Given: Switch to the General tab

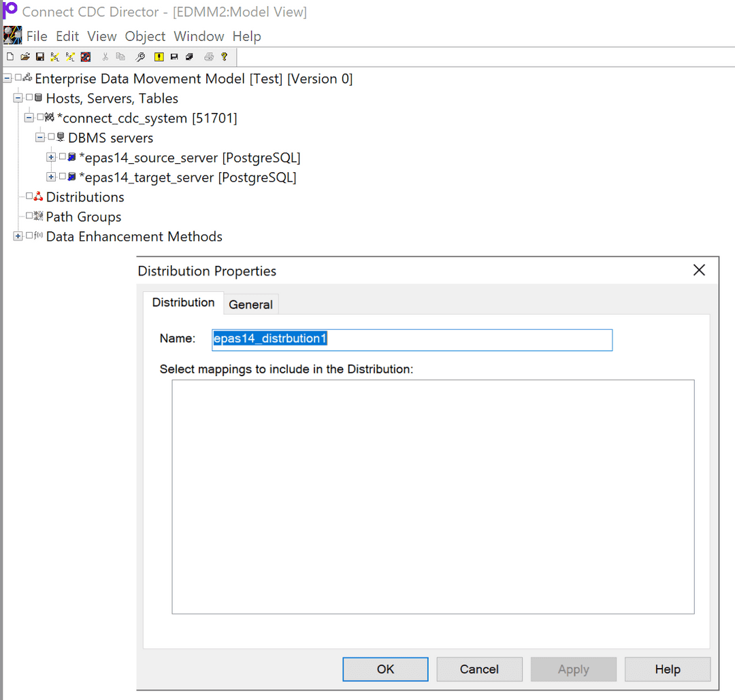Looking at the screenshot, I should pyautogui.click(x=250, y=305).
